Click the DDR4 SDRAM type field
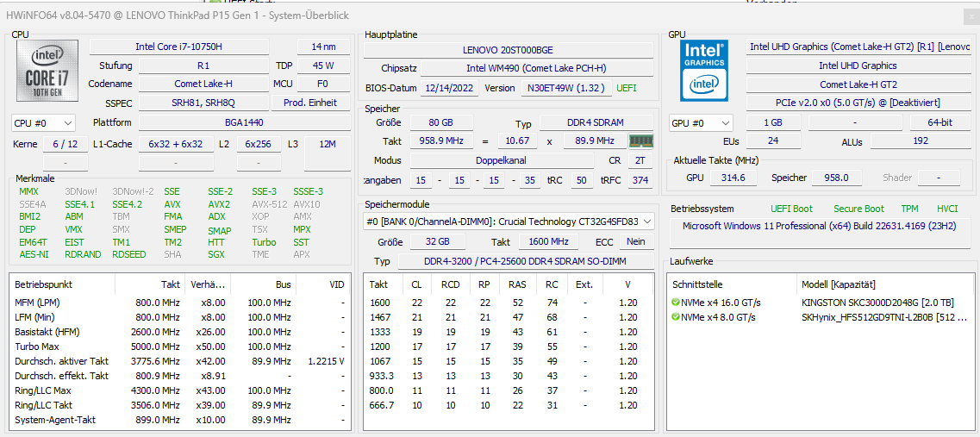Viewport: 980px width, 437px height. coord(596,122)
